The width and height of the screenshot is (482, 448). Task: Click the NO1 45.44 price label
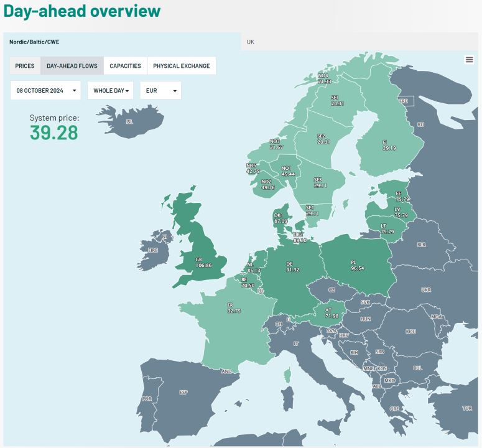coord(288,171)
